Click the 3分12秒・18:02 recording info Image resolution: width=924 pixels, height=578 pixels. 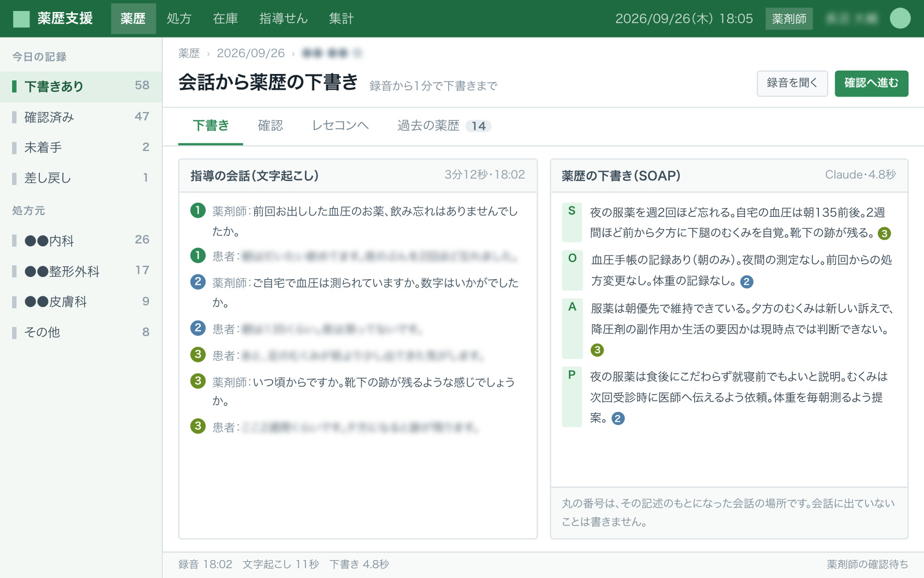[485, 175]
